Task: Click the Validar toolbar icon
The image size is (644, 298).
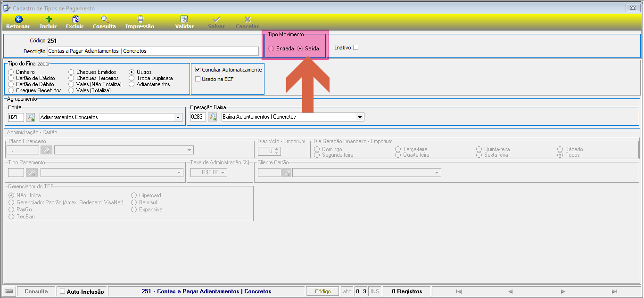Action: (184, 19)
